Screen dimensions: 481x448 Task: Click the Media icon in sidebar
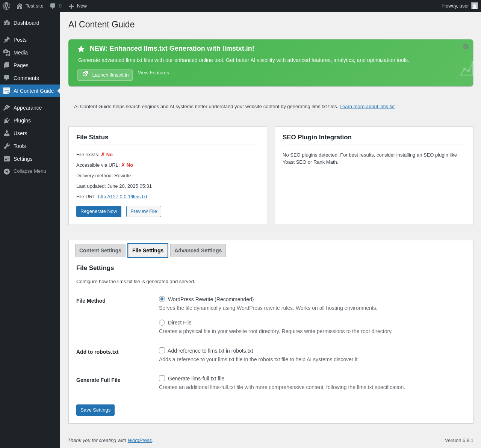(x=7, y=53)
